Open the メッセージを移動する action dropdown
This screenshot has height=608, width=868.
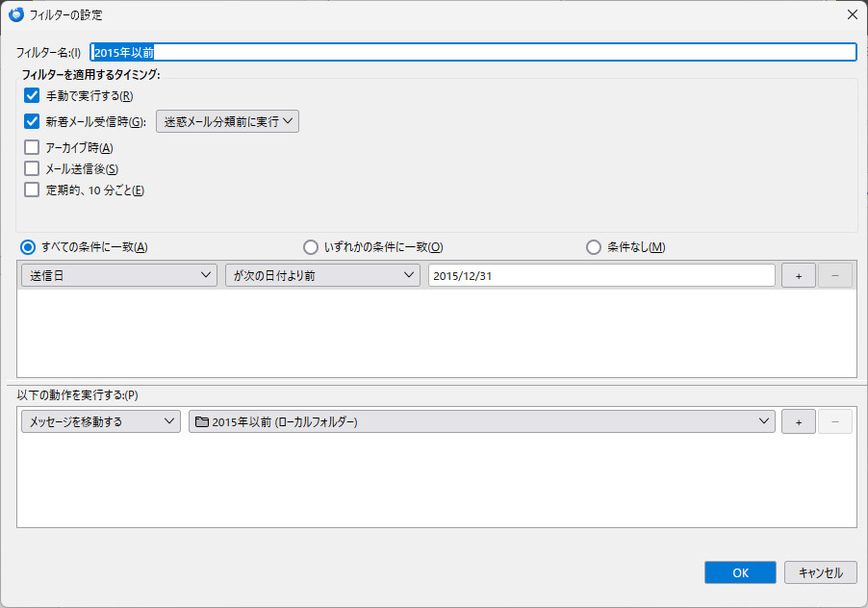(x=101, y=421)
